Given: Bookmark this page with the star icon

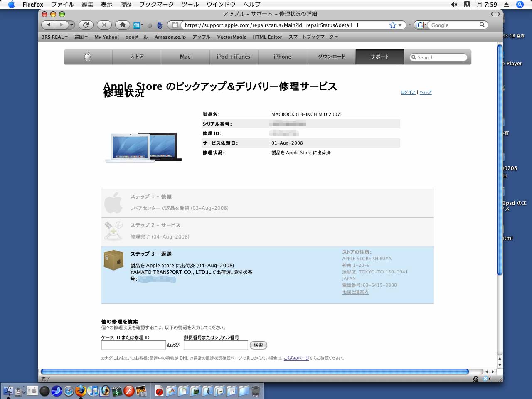Looking at the screenshot, I should point(392,25).
